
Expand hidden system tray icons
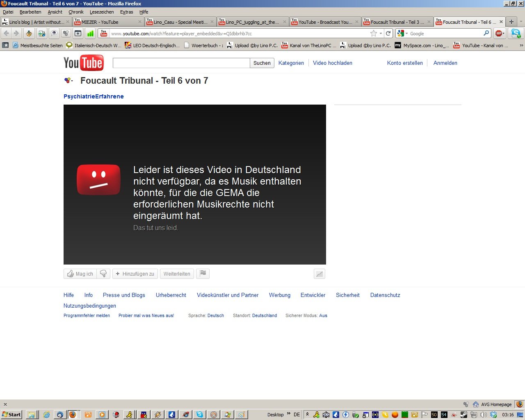point(307,415)
